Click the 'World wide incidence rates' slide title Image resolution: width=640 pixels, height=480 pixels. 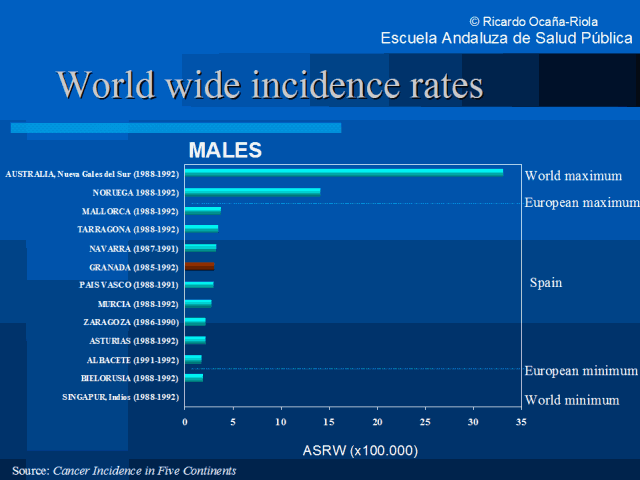coord(270,84)
